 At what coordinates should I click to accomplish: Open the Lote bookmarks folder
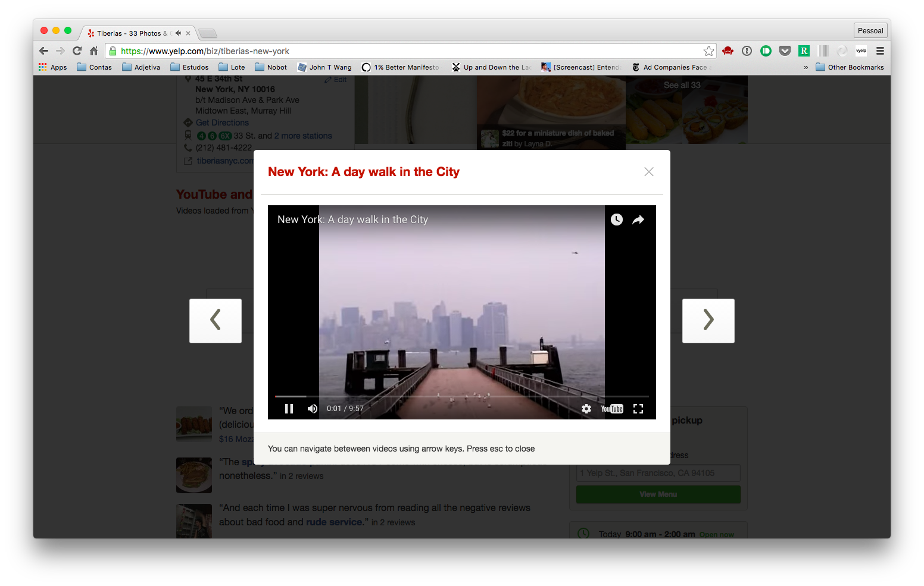pyautogui.click(x=232, y=67)
